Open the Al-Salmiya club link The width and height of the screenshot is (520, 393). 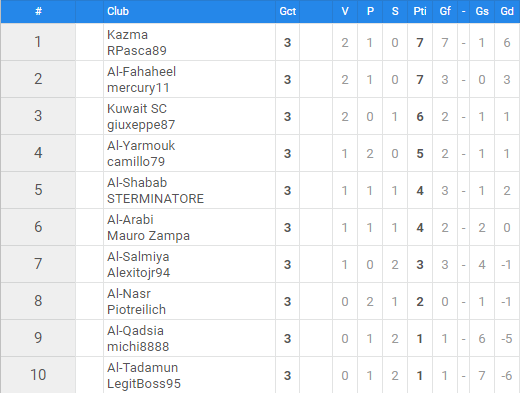tap(138, 257)
